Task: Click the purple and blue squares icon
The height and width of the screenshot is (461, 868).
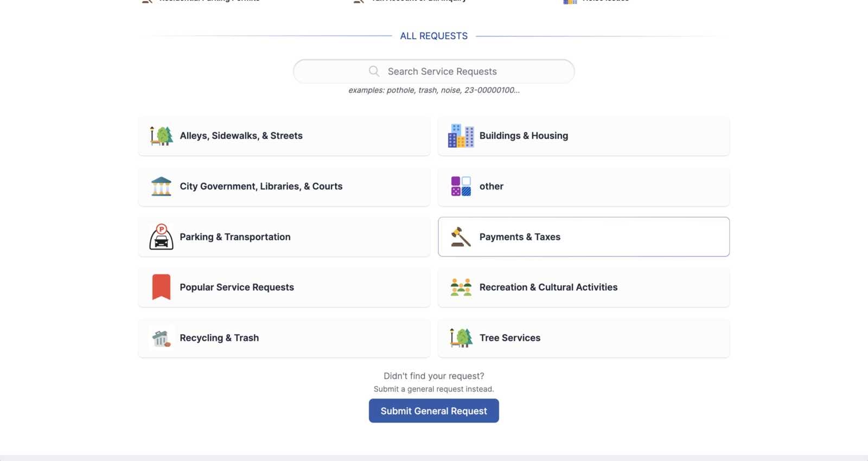Action: click(461, 187)
